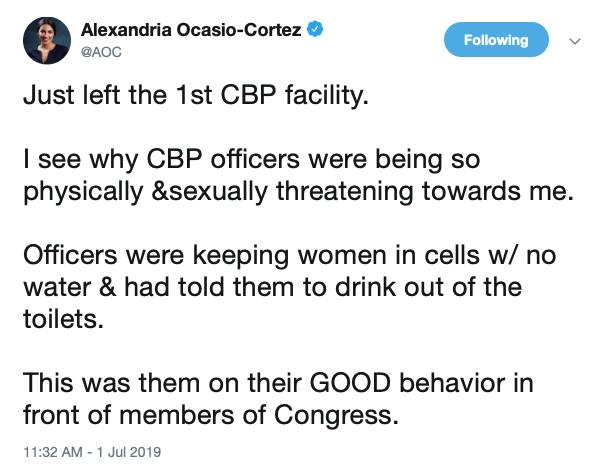
Task: Open the 11:32 AM timestamp link
Action: [53, 452]
